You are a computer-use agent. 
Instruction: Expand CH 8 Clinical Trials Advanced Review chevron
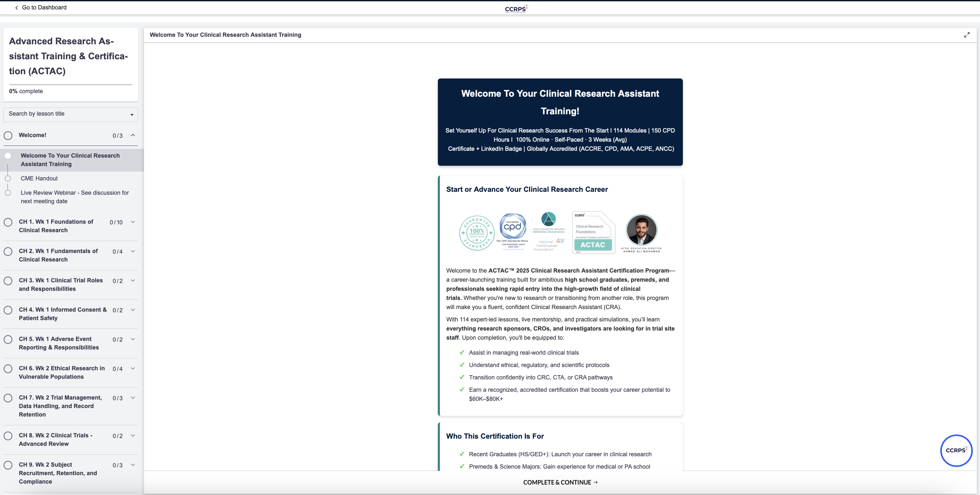point(133,435)
